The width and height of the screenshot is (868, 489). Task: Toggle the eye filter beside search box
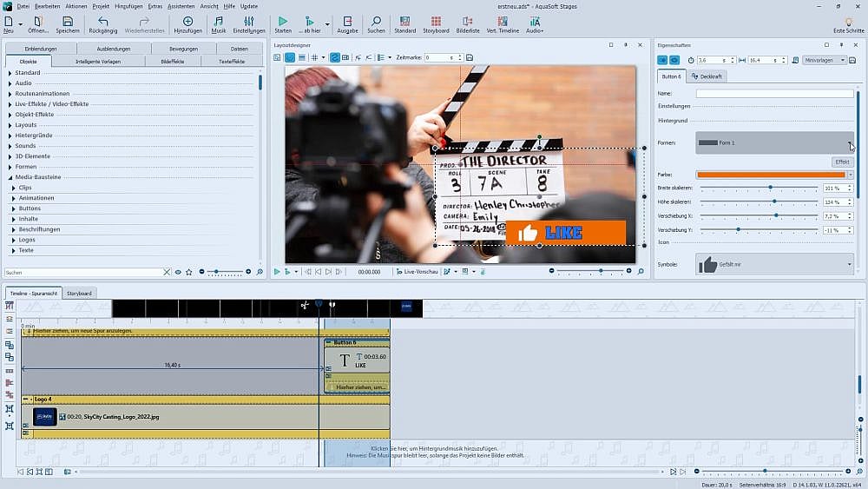(x=178, y=272)
